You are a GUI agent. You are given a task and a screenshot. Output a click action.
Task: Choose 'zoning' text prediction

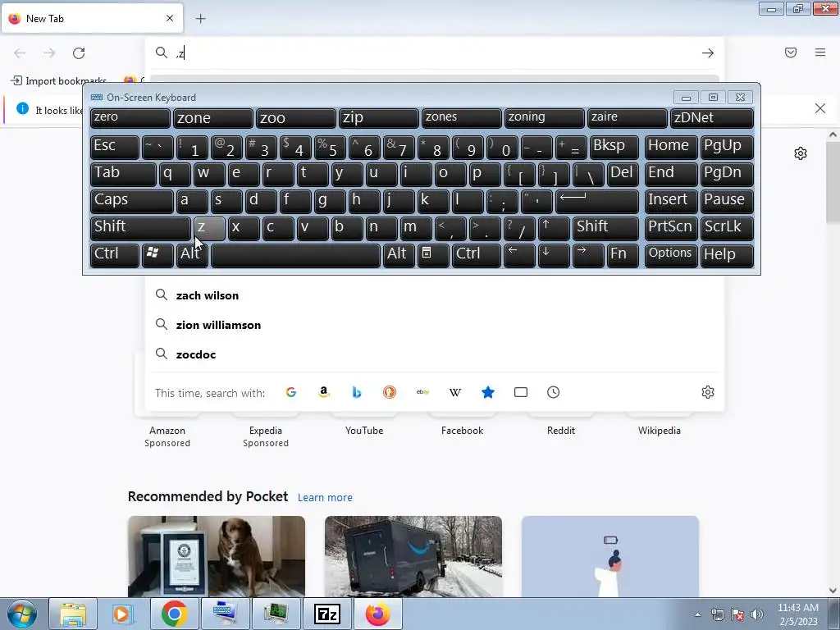click(x=545, y=118)
